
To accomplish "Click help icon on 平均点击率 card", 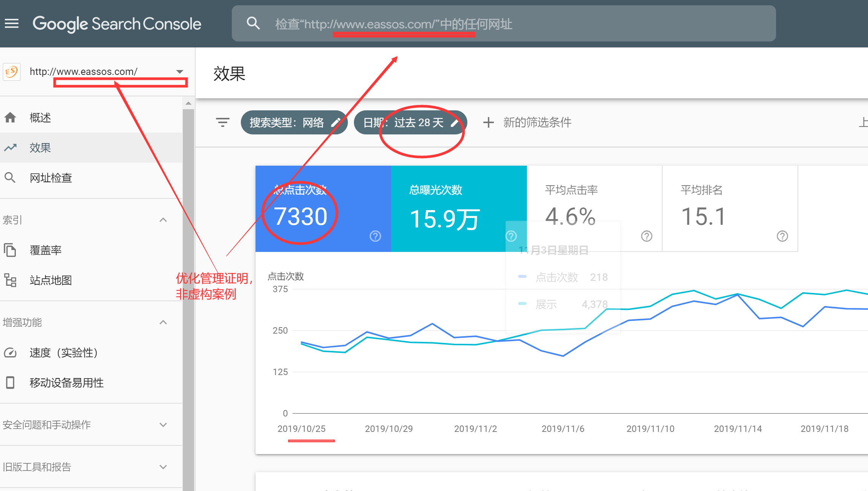I will pyautogui.click(x=647, y=236).
